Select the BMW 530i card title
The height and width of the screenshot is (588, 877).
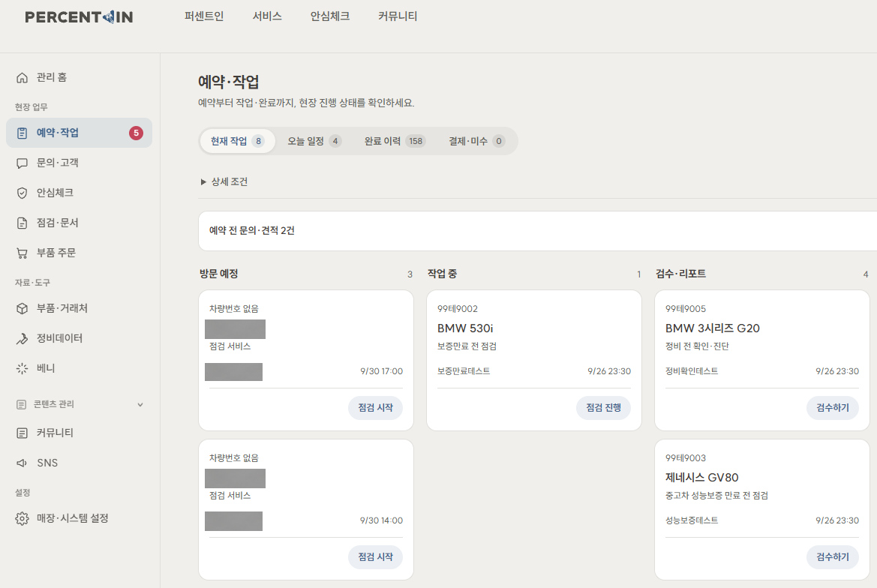(x=465, y=328)
